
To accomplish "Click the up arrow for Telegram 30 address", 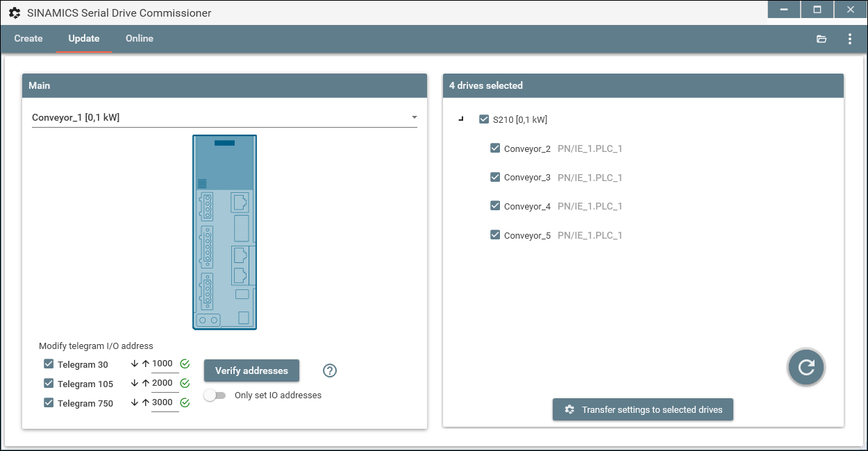I will pyautogui.click(x=146, y=364).
